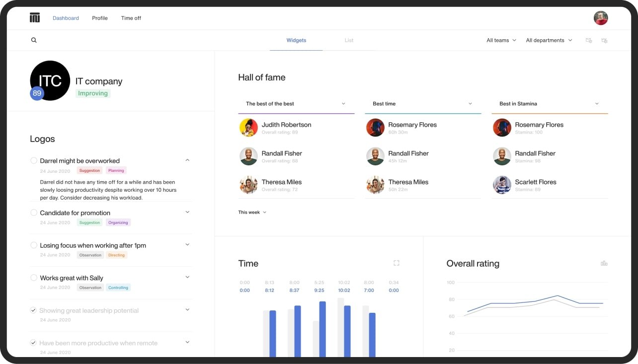Image resolution: width=638 pixels, height=364 pixels.
Task: Expand the Time widget to fullscreen
Action: [396, 263]
